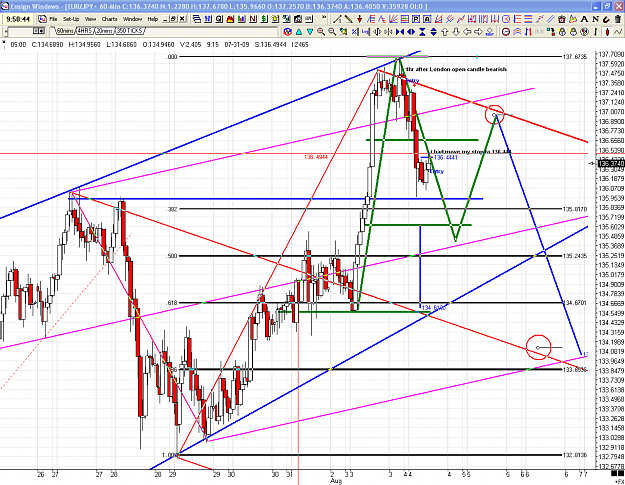Select the ruler measuring tool
625x485 pixels.
pyautogui.click(x=348, y=19)
